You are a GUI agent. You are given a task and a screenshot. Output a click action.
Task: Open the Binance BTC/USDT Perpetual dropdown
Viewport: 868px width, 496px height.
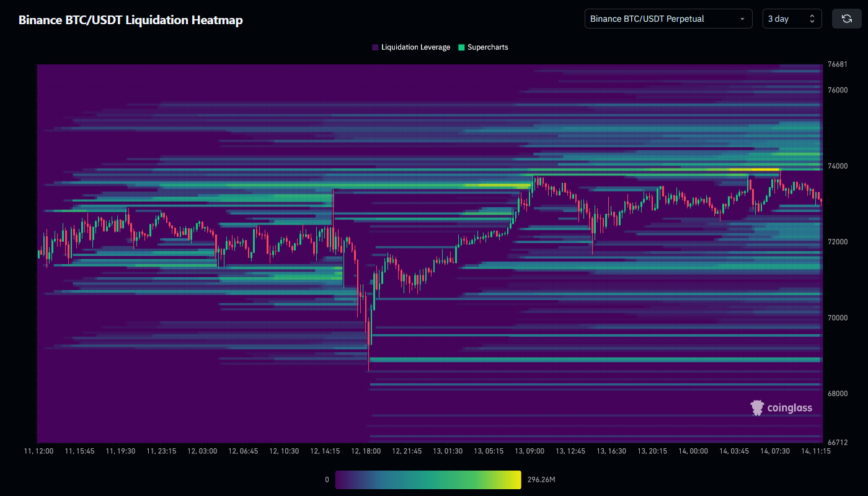click(x=668, y=19)
